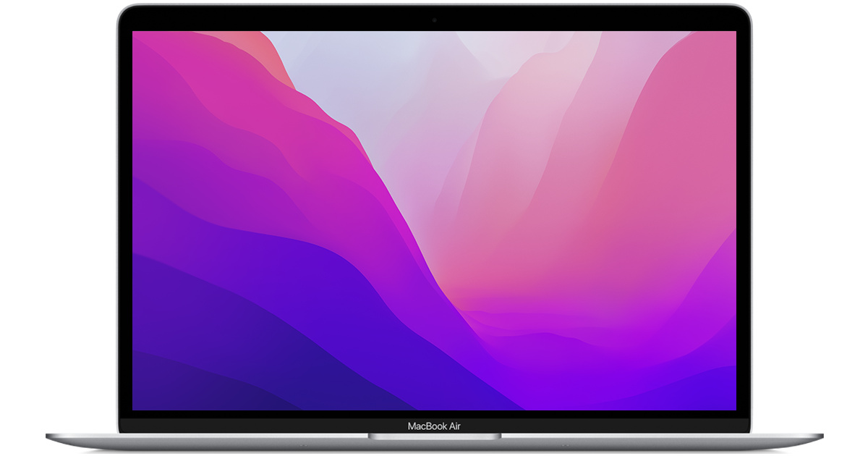
Task: Click the FaceTime camera dot
Action: 434,20
